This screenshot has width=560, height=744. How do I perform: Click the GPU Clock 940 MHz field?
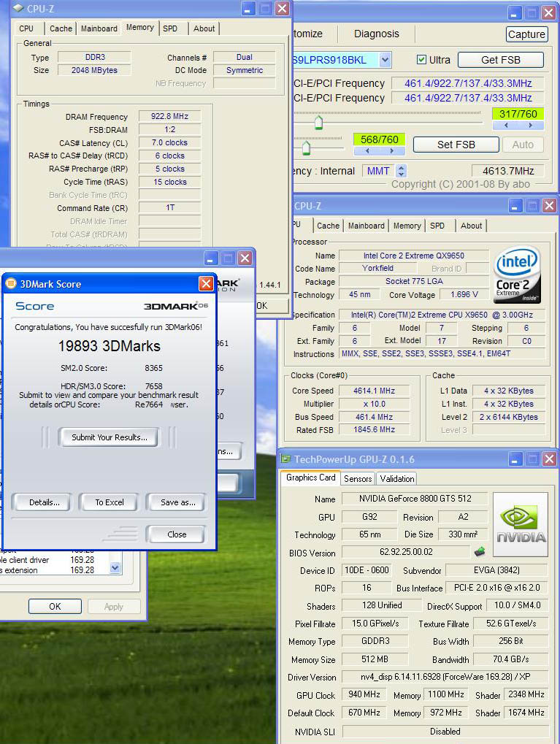click(x=364, y=694)
